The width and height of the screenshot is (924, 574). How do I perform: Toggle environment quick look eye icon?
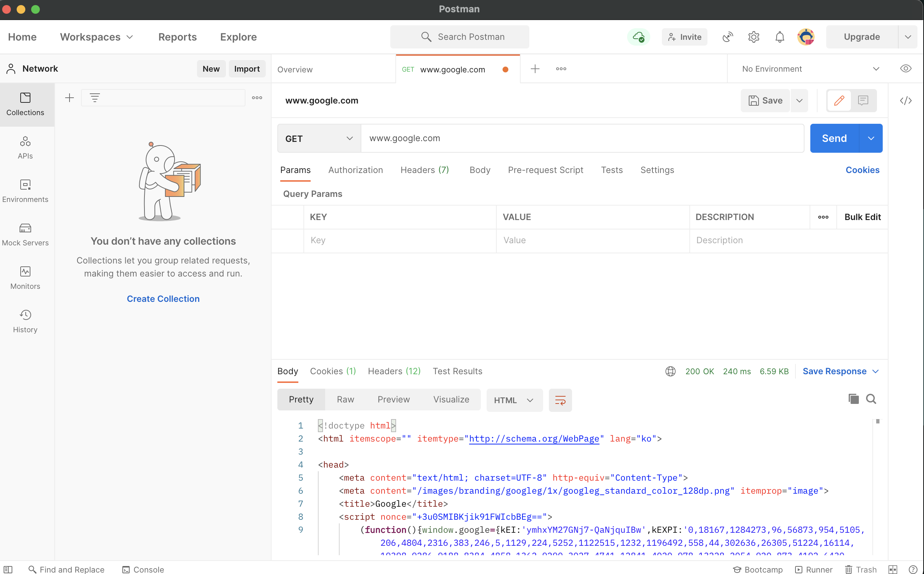tap(906, 69)
